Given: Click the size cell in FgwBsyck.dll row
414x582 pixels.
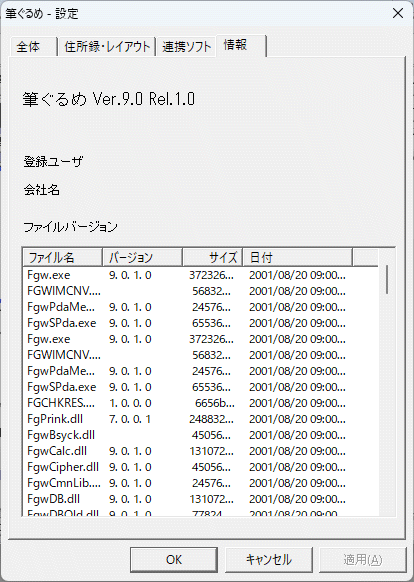Looking at the screenshot, I should click(x=211, y=435).
